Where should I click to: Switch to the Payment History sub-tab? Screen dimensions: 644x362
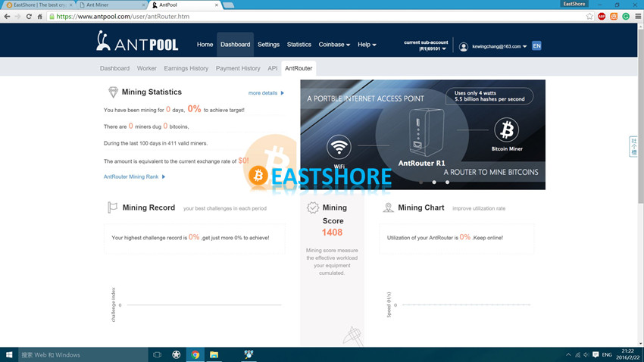pyautogui.click(x=238, y=68)
